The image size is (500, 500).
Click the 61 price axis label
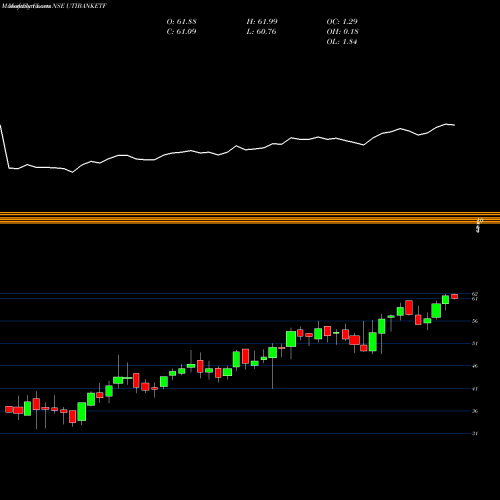tap(475, 299)
